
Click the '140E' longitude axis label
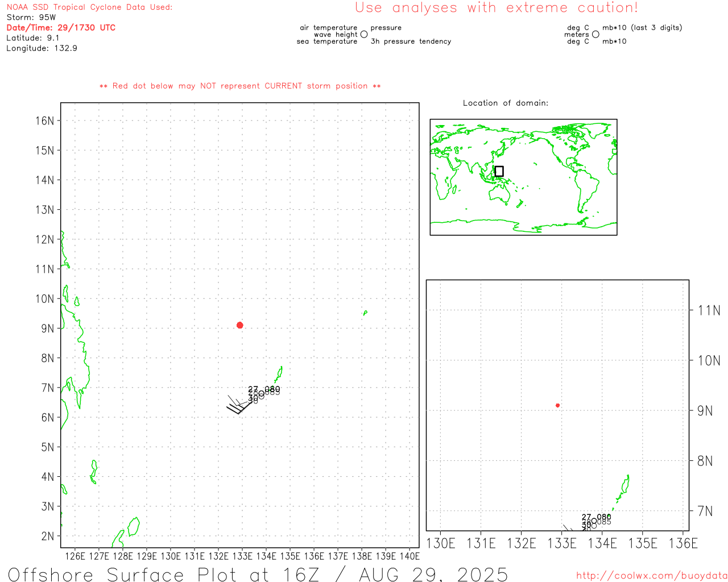pos(409,556)
